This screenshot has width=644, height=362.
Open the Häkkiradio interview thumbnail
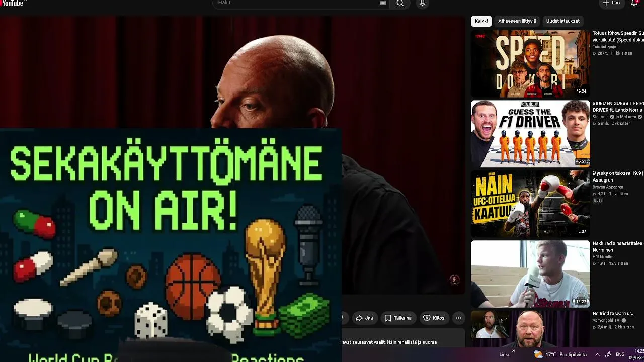530,274
